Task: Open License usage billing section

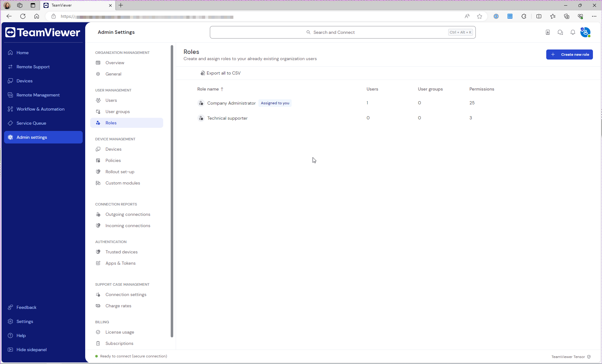Action: [x=120, y=332]
